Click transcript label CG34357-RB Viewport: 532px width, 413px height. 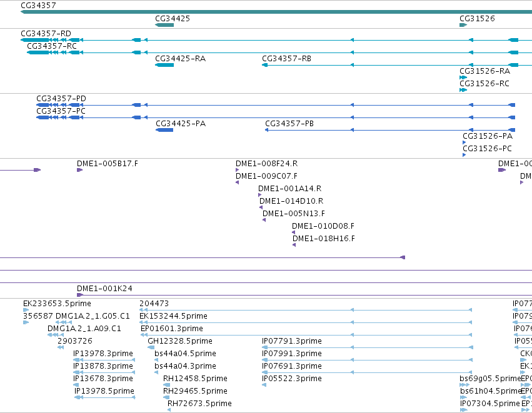point(286,59)
